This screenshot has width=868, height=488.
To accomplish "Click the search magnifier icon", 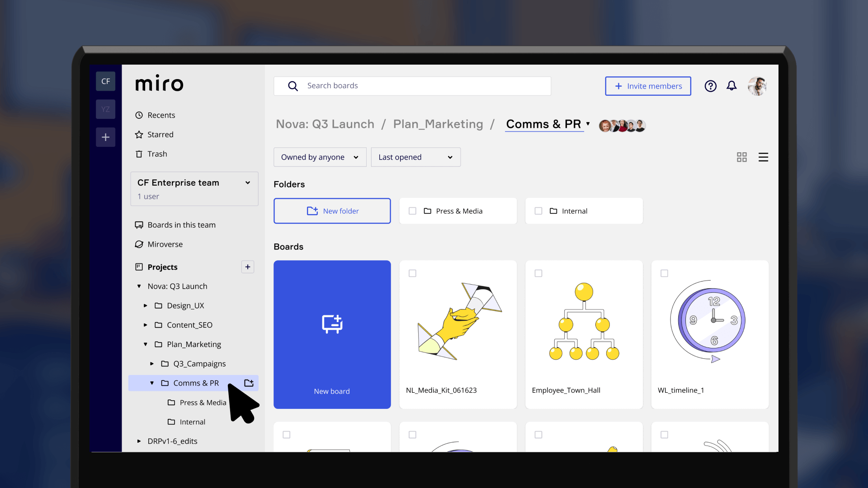I will point(293,86).
